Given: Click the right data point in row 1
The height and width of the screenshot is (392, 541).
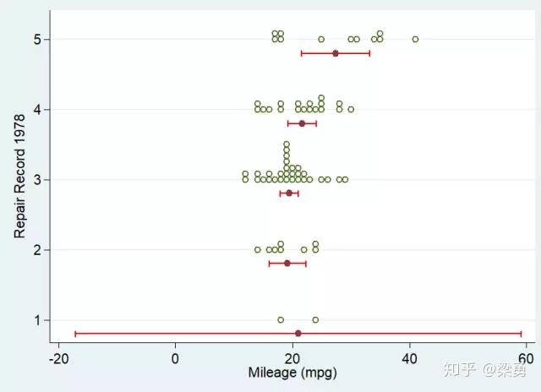Looking at the screenshot, I should pyautogui.click(x=315, y=319).
